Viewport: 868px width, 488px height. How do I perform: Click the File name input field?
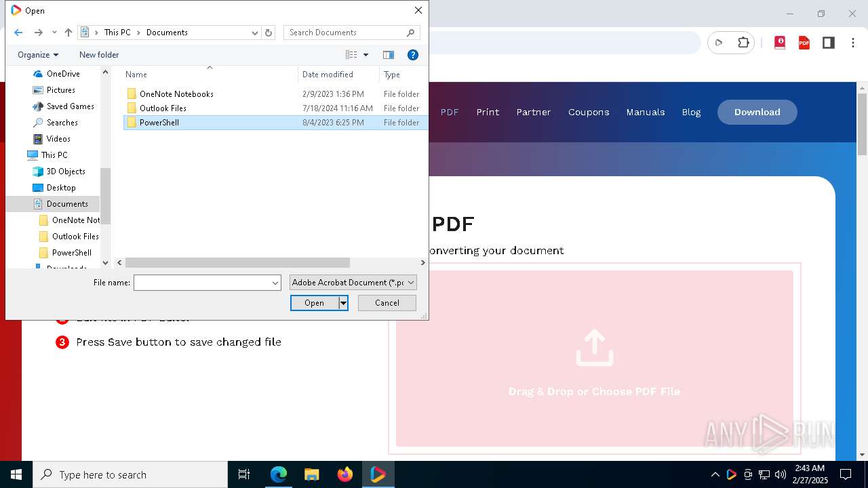coord(202,283)
